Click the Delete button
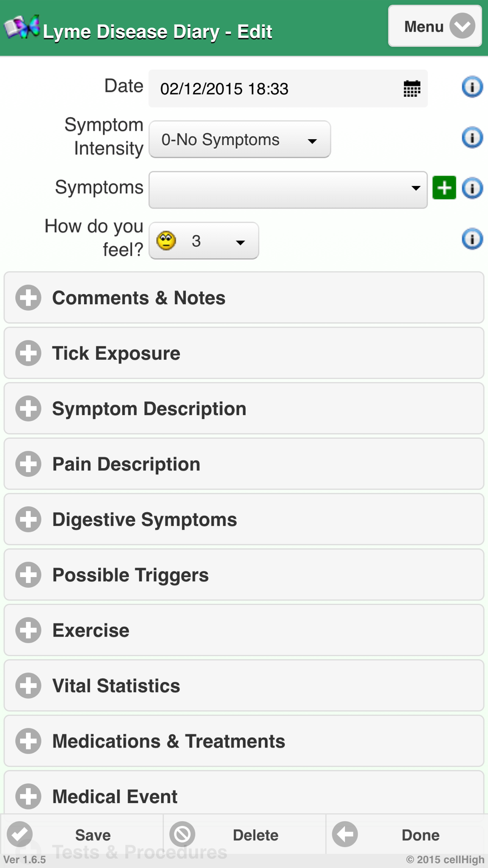The image size is (488, 868). [x=244, y=834]
